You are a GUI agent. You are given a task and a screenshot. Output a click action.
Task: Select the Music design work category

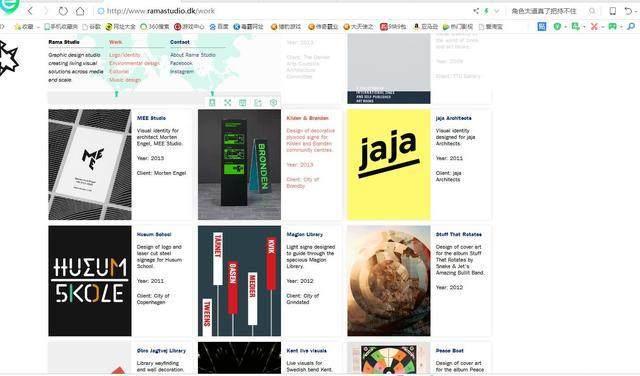[x=125, y=80]
